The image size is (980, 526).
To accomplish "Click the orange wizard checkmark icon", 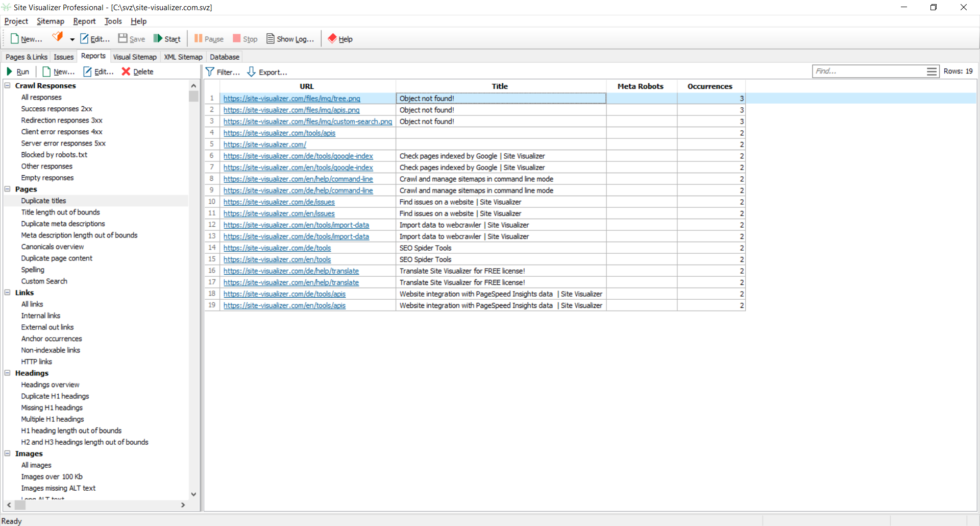I will (58, 37).
